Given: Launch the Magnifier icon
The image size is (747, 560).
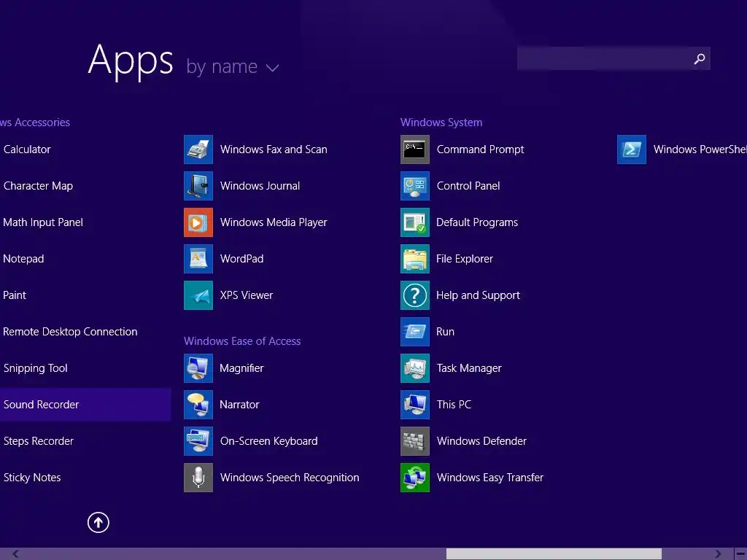Looking at the screenshot, I should (x=198, y=368).
